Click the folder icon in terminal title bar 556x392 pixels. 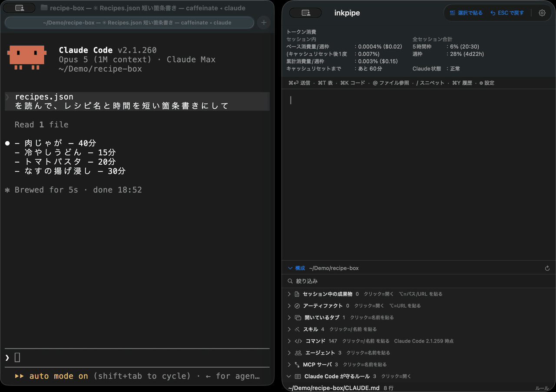pos(44,8)
